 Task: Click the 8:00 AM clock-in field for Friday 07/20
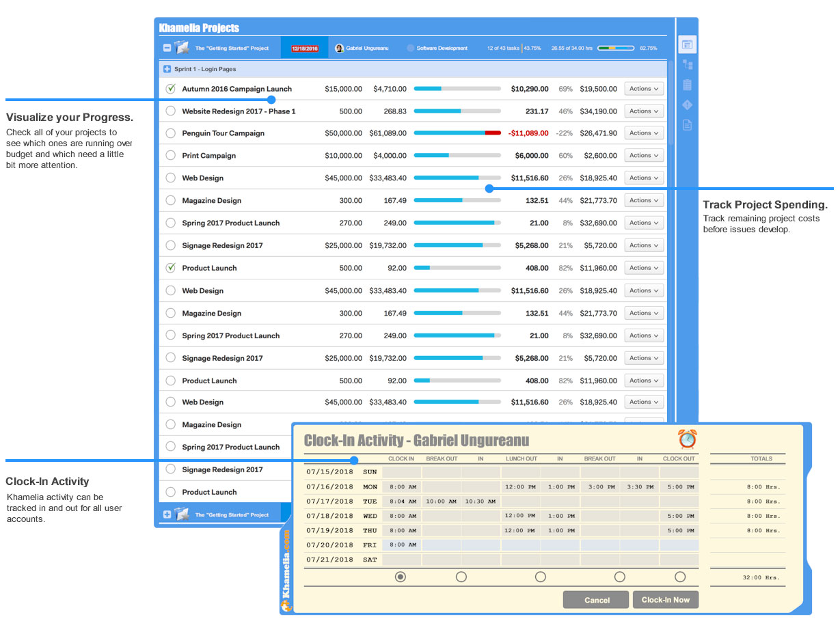pyautogui.click(x=401, y=545)
